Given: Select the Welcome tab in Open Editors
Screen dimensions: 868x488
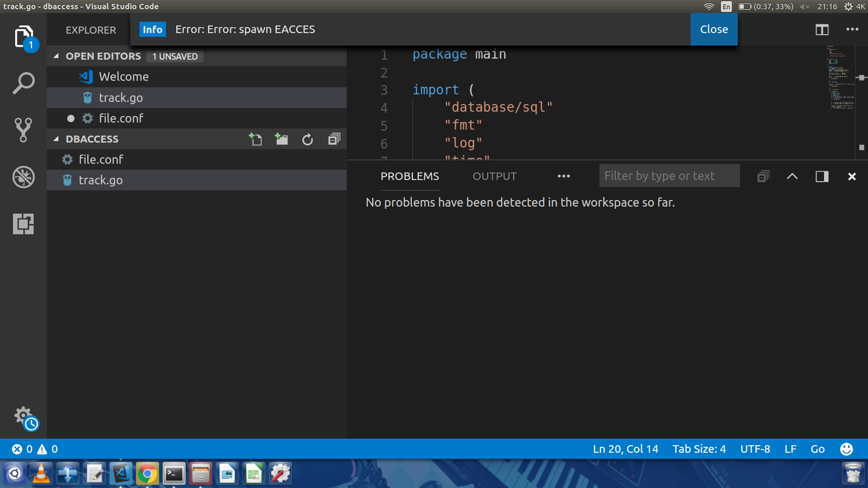Looking at the screenshot, I should (196, 76).
